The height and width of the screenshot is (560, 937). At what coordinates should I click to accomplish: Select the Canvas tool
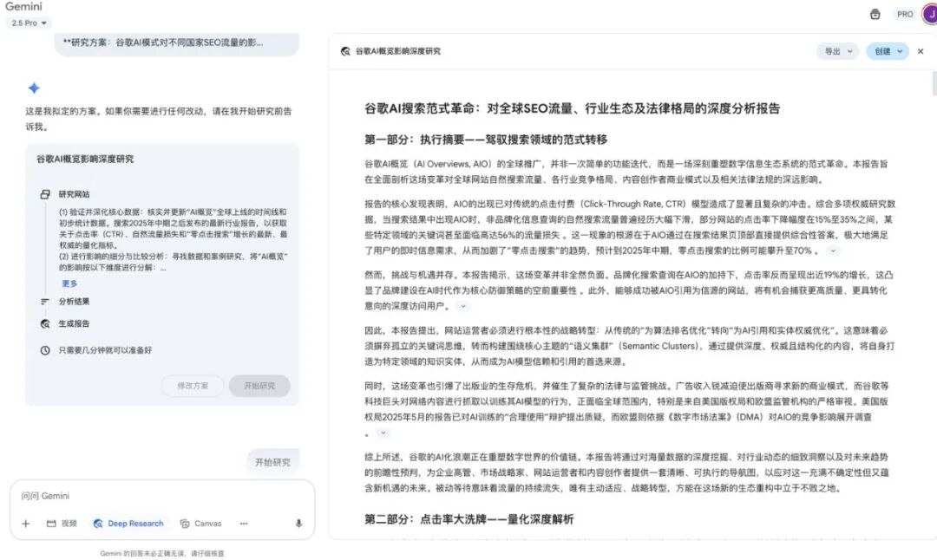pos(200,524)
